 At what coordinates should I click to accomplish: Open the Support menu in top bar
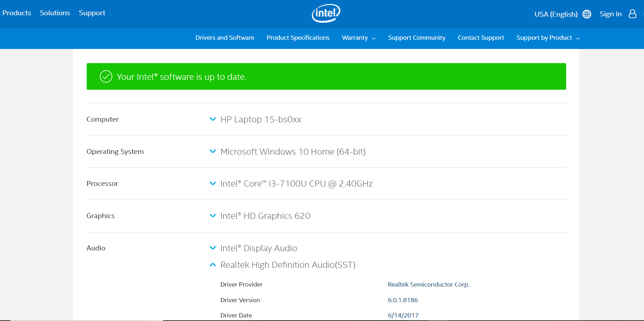(x=92, y=13)
